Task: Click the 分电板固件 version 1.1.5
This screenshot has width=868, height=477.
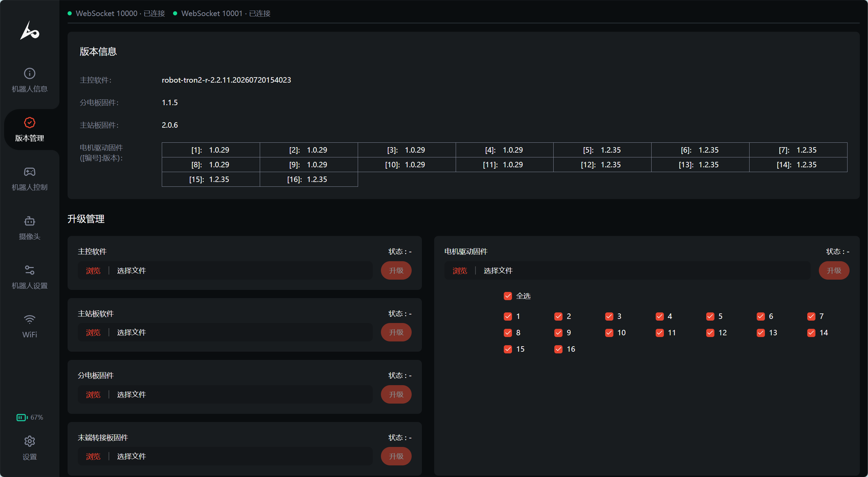Action: (170, 102)
